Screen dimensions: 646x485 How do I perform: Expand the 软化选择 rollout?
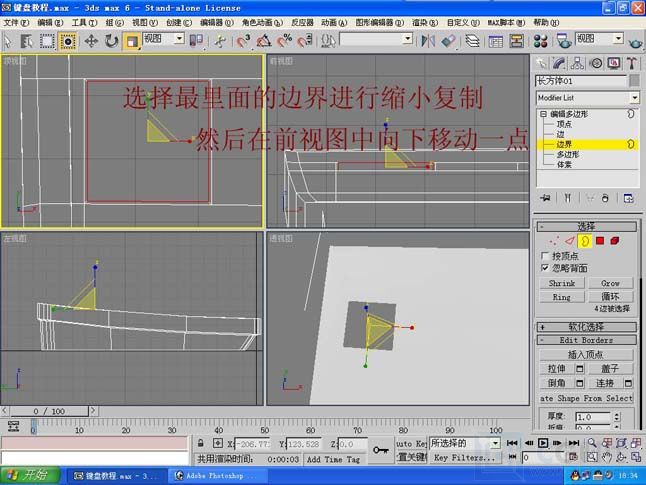click(x=586, y=327)
